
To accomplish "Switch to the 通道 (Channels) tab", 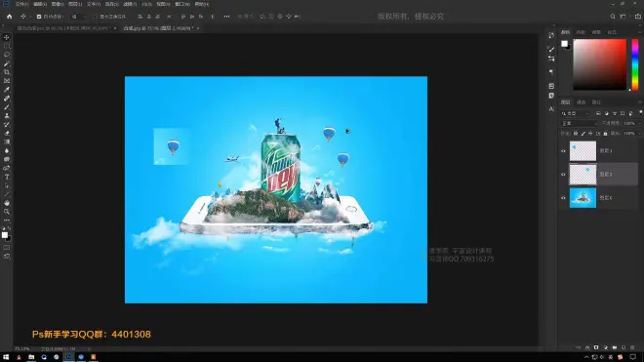I will 581,102.
